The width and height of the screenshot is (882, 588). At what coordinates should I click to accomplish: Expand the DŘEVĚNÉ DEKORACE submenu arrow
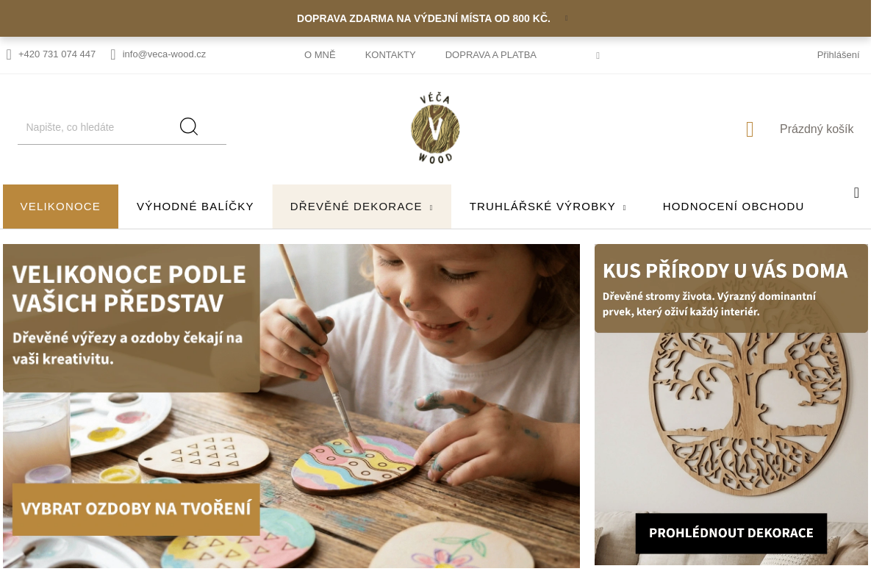pyautogui.click(x=431, y=208)
